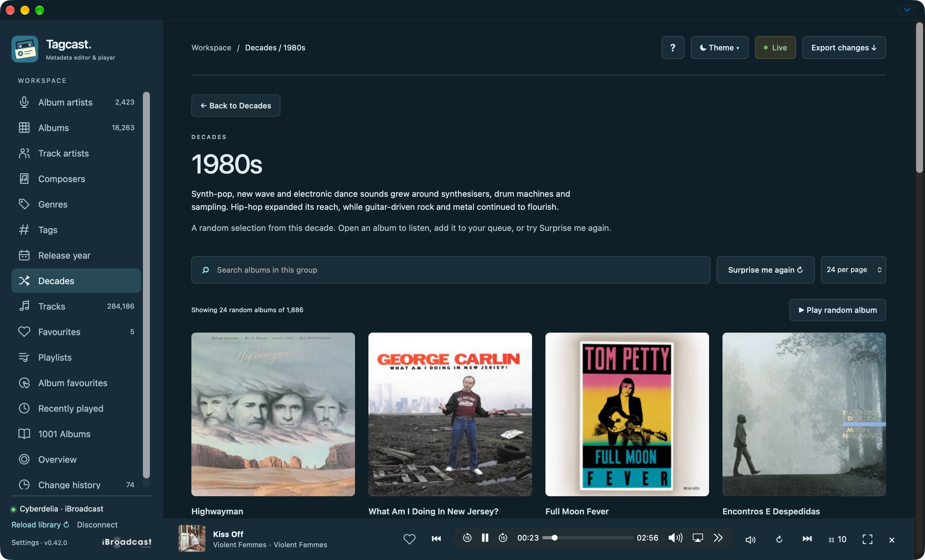Screen dimensions: 925x560
Task: Browse Genres in the sidebar
Action: pyautogui.click(x=76, y=204)
